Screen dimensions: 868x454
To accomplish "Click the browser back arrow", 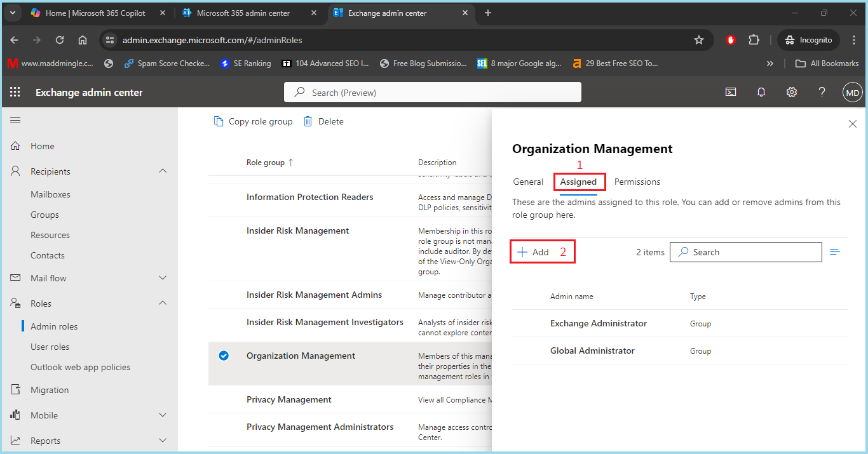I will coord(15,40).
